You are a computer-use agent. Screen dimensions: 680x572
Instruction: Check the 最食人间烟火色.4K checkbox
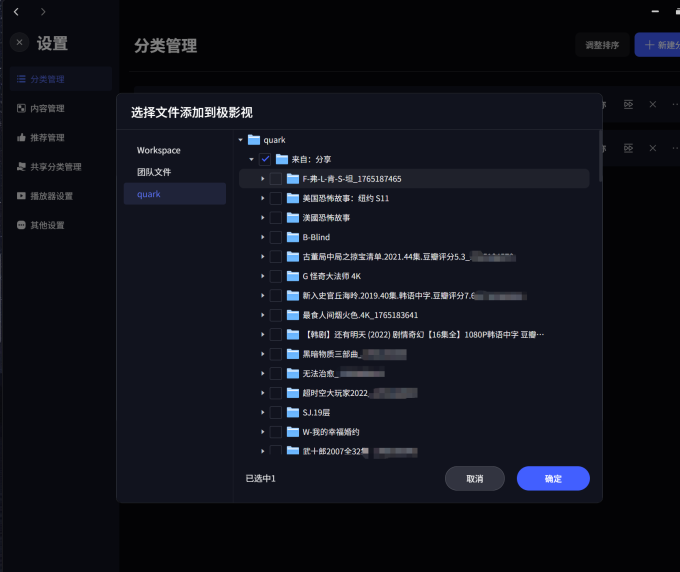[276, 315]
